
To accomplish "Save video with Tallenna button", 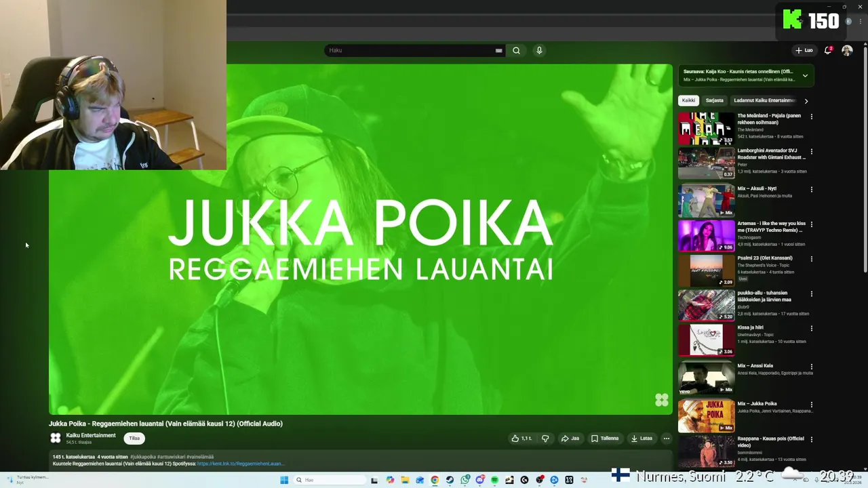I will pos(605,439).
